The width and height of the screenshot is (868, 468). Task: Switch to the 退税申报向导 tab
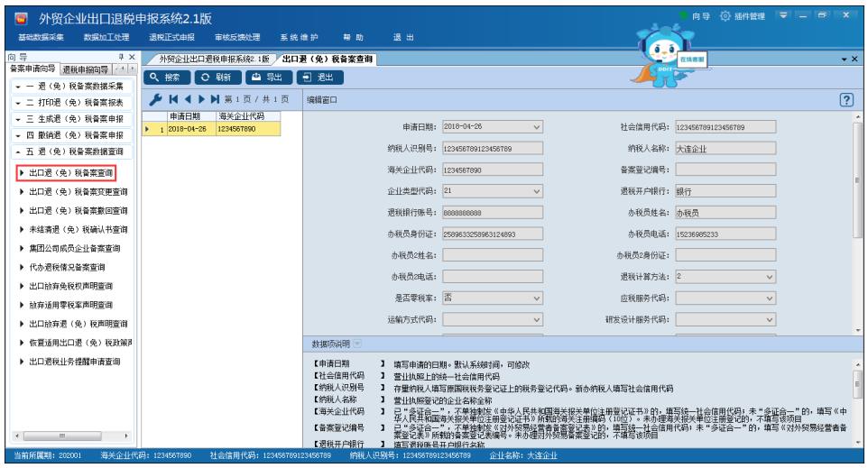tap(84, 69)
